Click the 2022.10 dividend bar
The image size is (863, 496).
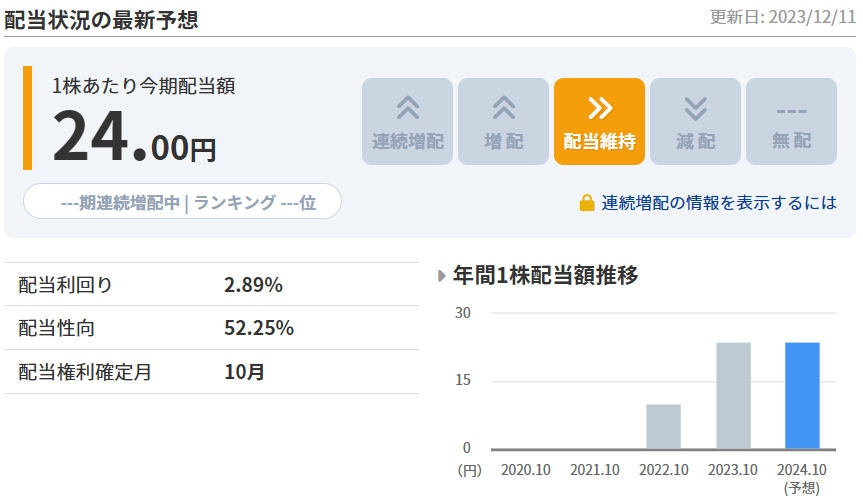[663, 426]
